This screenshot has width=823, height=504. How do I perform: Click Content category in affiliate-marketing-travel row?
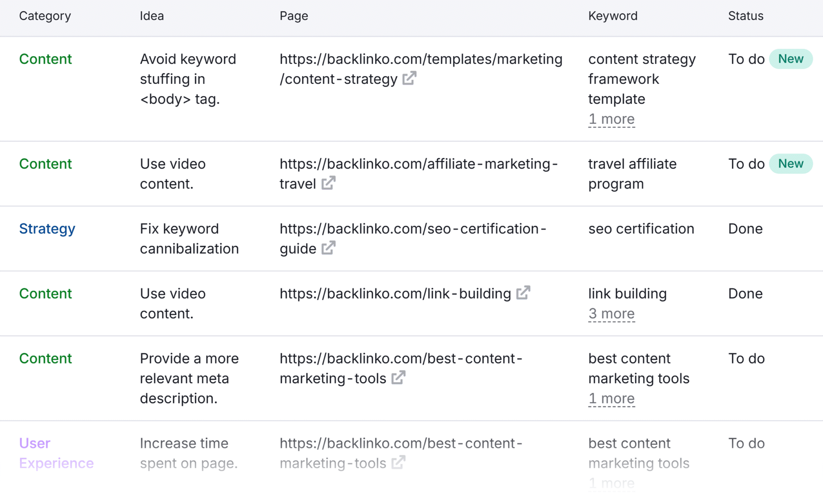point(45,164)
